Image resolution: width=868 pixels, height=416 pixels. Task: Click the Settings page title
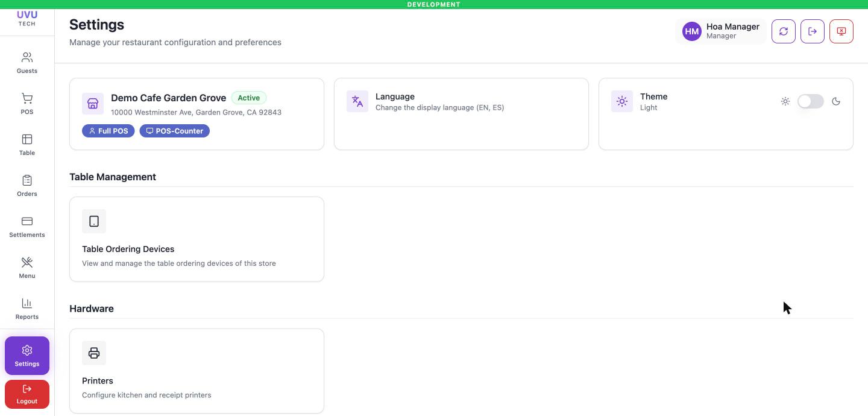[96, 25]
